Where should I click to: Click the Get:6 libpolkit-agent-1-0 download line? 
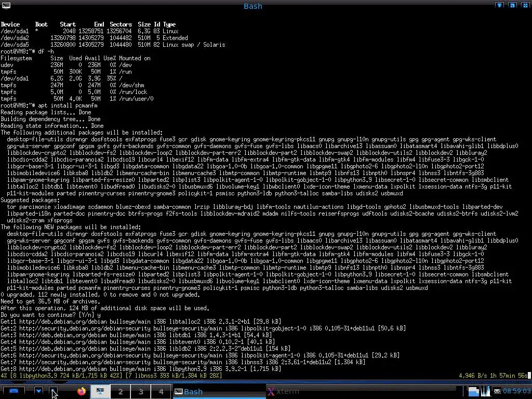(200, 355)
